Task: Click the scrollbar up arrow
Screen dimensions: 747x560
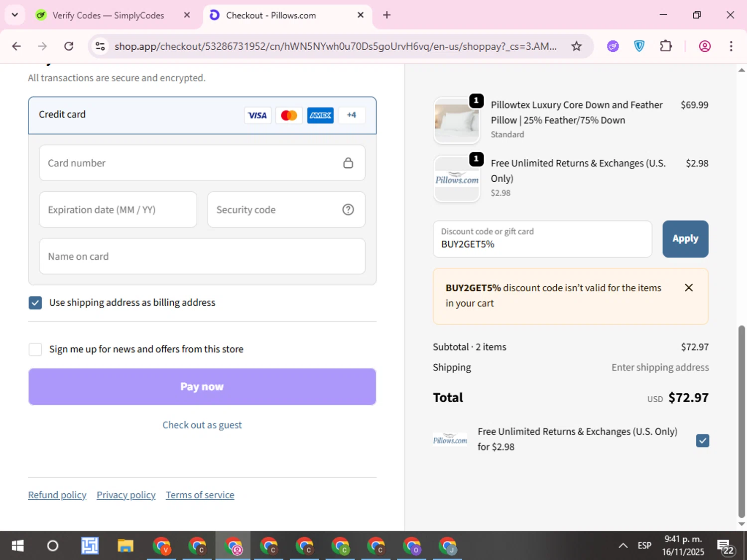Action: coord(742,70)
